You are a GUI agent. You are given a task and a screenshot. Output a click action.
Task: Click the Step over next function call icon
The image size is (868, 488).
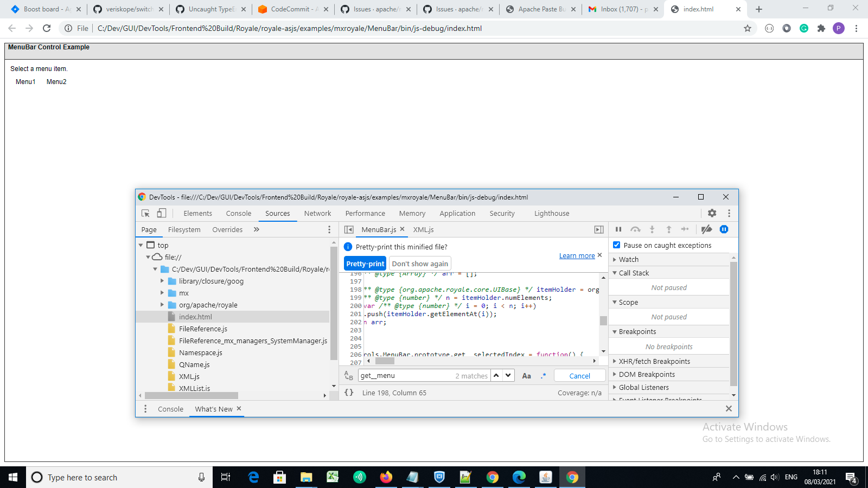pyautogui.click(x=636, y=229)
